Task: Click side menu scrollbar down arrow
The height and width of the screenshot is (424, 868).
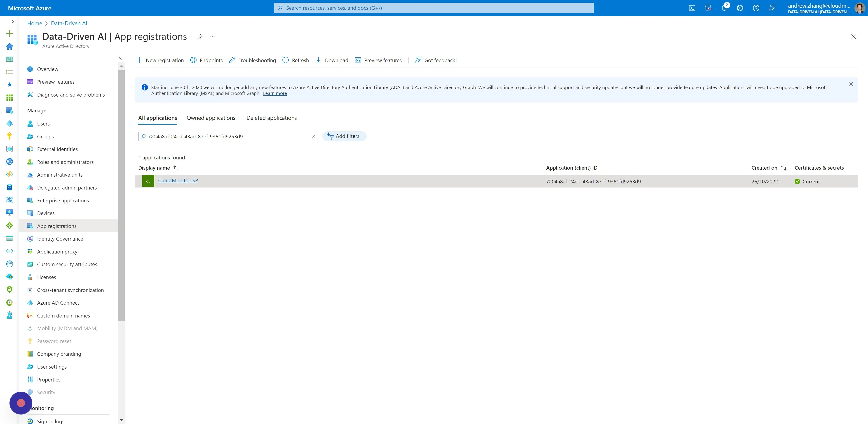Action: point(121,420)
